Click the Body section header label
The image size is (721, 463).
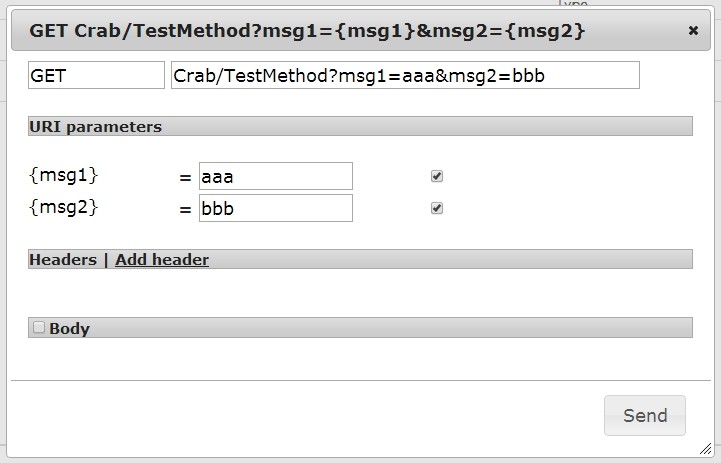pos(69,328)
